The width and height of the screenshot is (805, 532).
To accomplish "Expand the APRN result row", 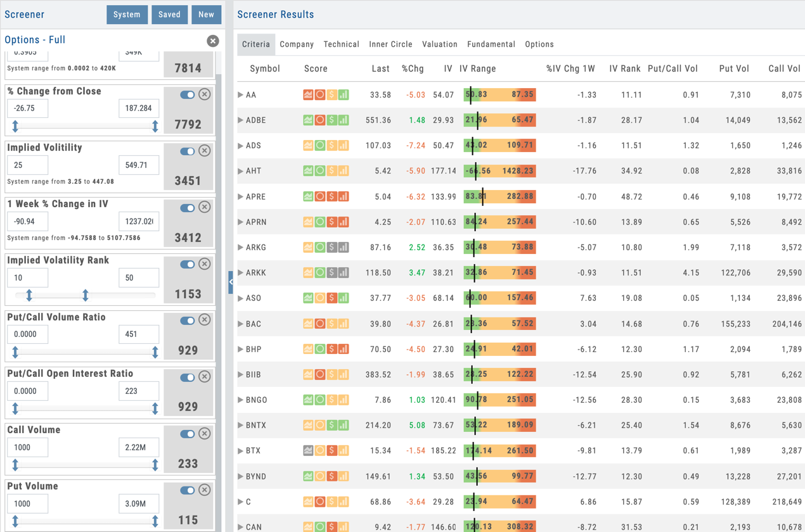I will coord(240,222).
